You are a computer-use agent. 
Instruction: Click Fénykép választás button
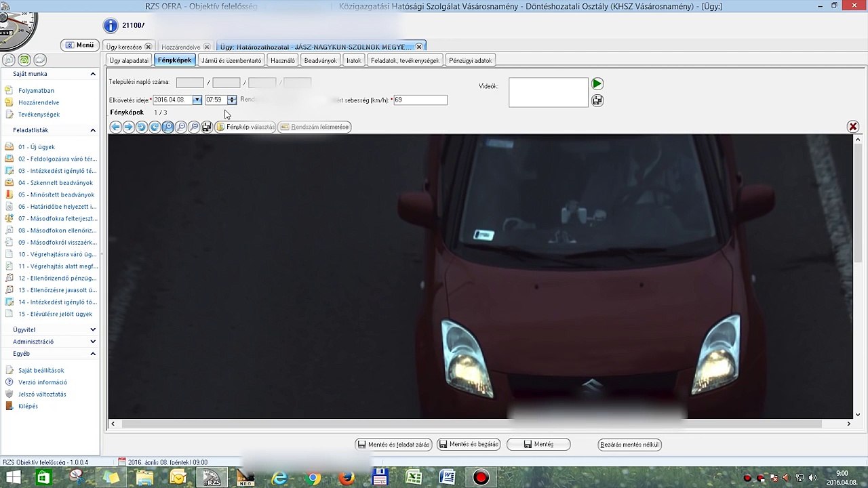245,127
